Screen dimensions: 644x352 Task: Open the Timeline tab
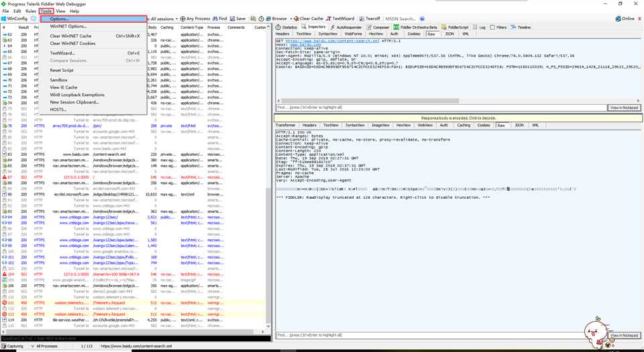521,27
